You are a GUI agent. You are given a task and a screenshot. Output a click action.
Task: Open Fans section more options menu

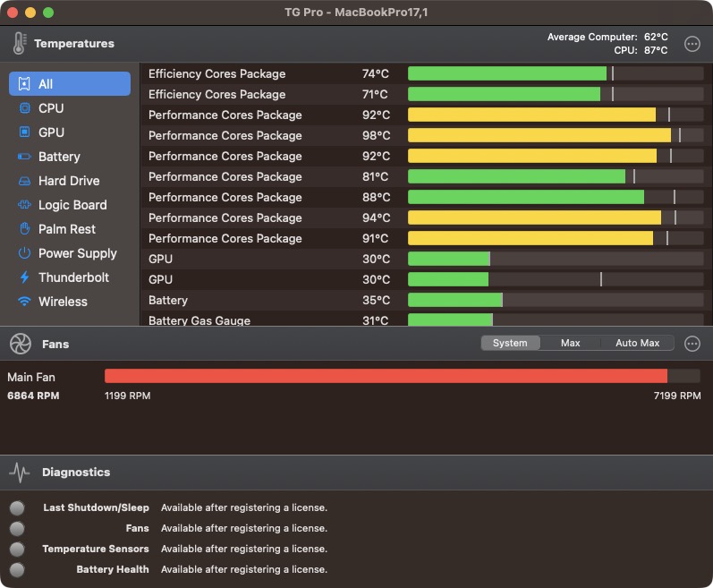coord(692,344)
